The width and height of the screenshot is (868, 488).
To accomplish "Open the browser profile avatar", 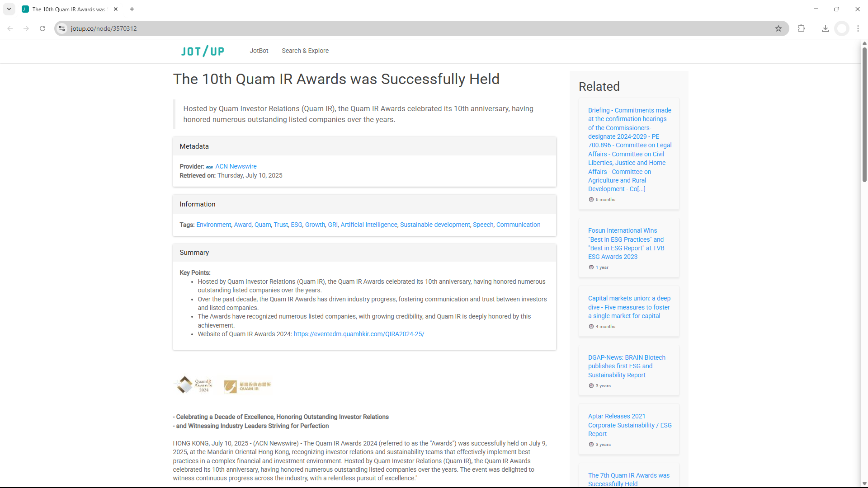I will point(842,28).
